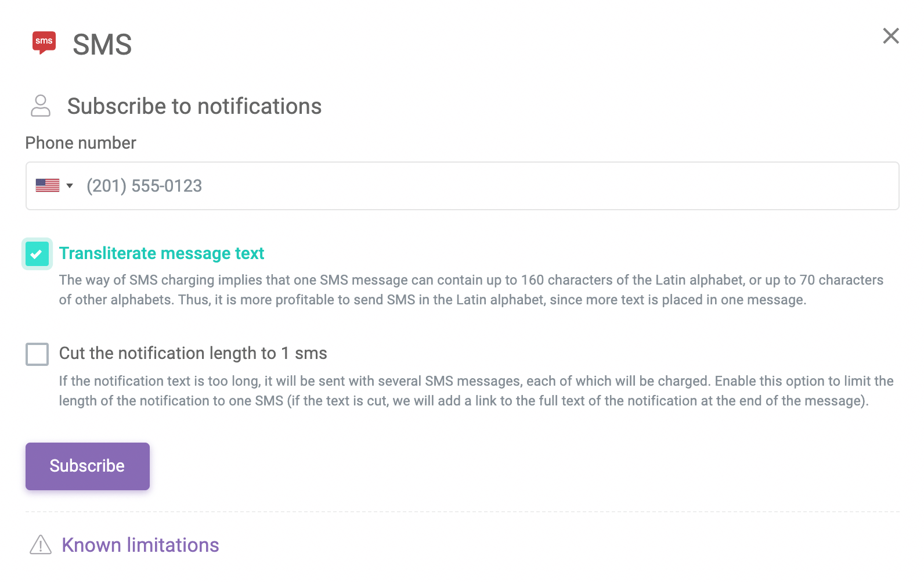Click the warning triangle icon
The height and width of the screenshot is (582, 924).
click(41, 545)
